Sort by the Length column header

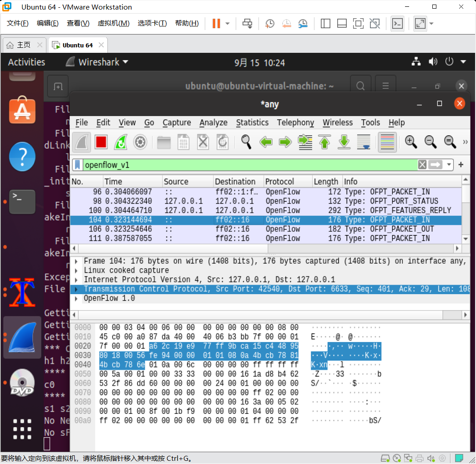point(327,182)
